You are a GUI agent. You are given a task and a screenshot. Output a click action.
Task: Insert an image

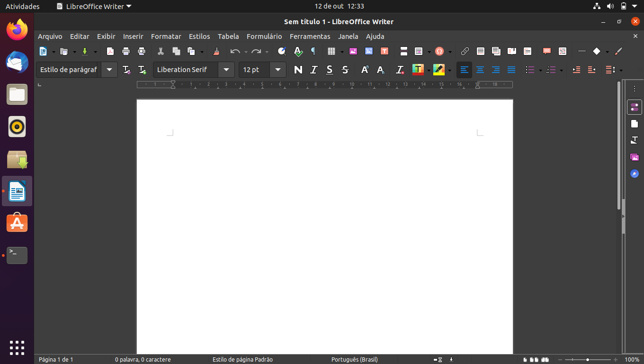[353, 51]
